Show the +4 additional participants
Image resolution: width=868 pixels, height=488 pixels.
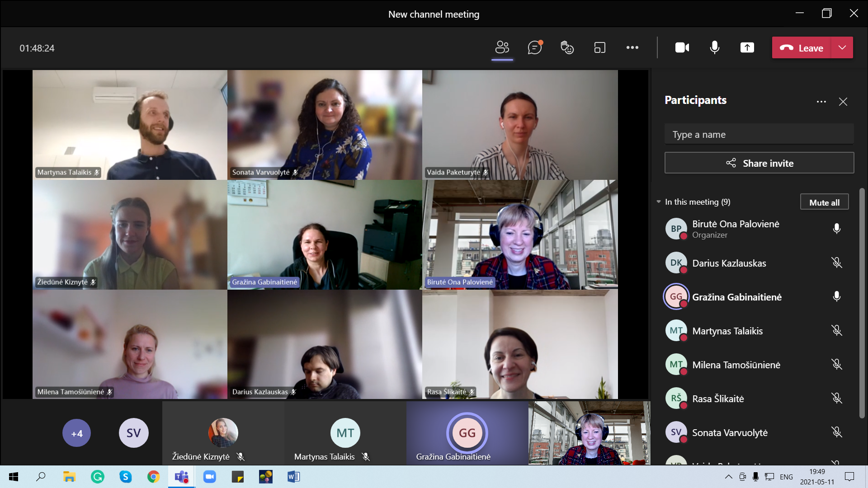tap(76, 433)
